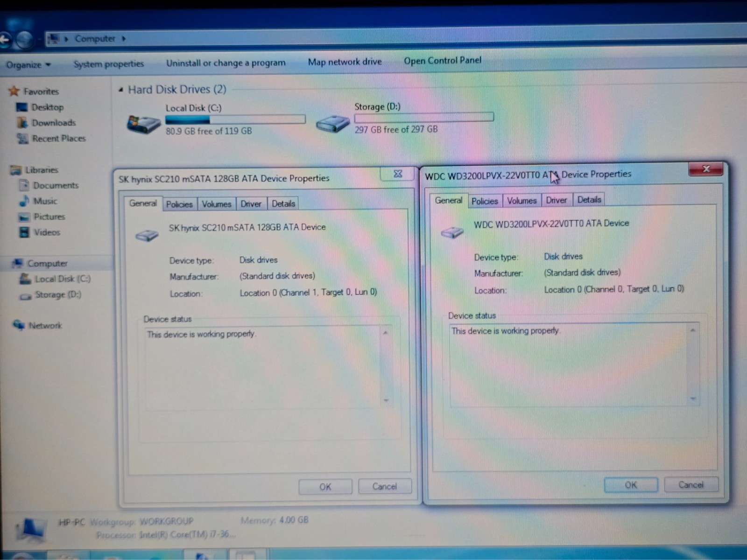Click scroll-up arrow in WDC device status
747x560 pixels.
[693, 330]
